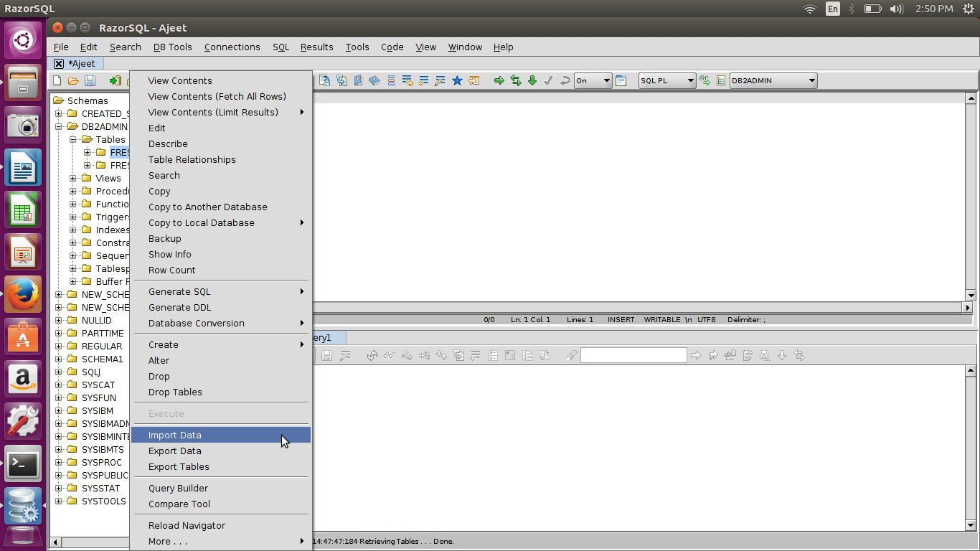Viewport: 980px width, 551px height.
Task: Click the right arrow icon after the results search field
Action: [695, 355]
